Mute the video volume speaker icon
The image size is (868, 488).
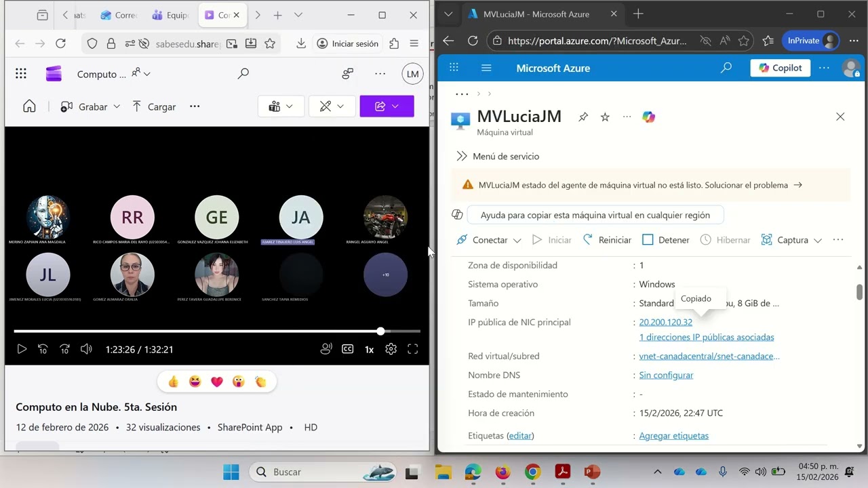[86, 349]
